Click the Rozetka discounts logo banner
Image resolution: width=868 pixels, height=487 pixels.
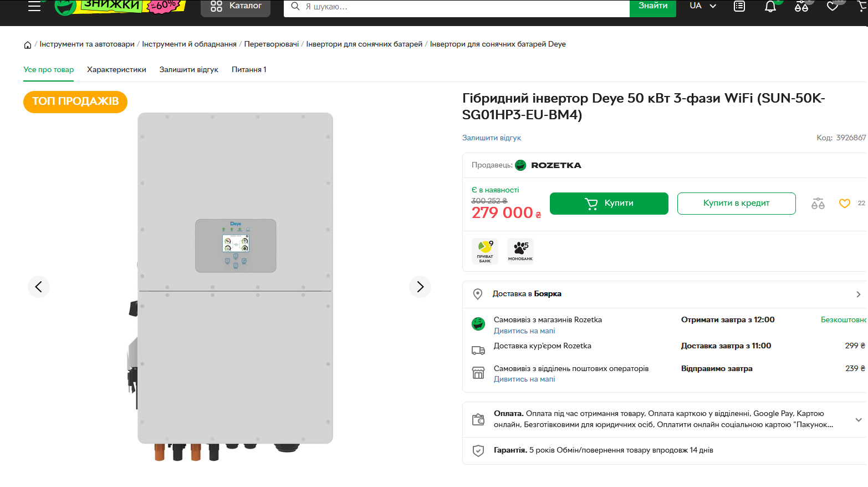120,7
